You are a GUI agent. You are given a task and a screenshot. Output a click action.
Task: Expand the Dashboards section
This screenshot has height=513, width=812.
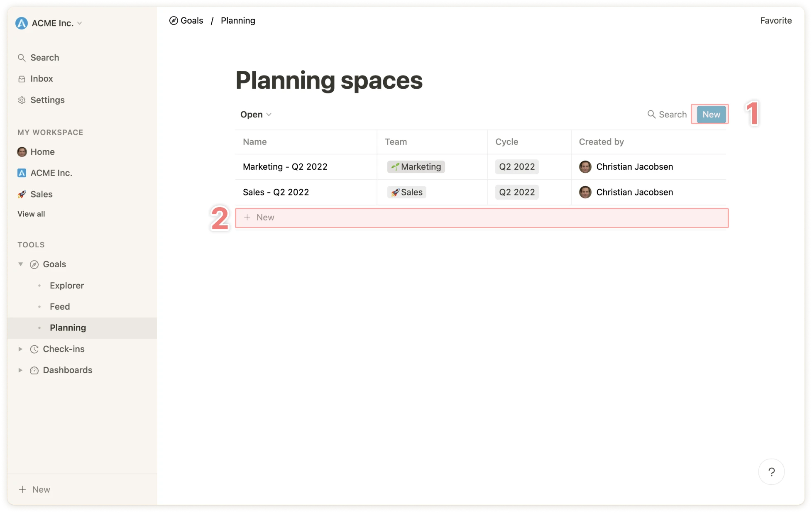tap(20, 370)
